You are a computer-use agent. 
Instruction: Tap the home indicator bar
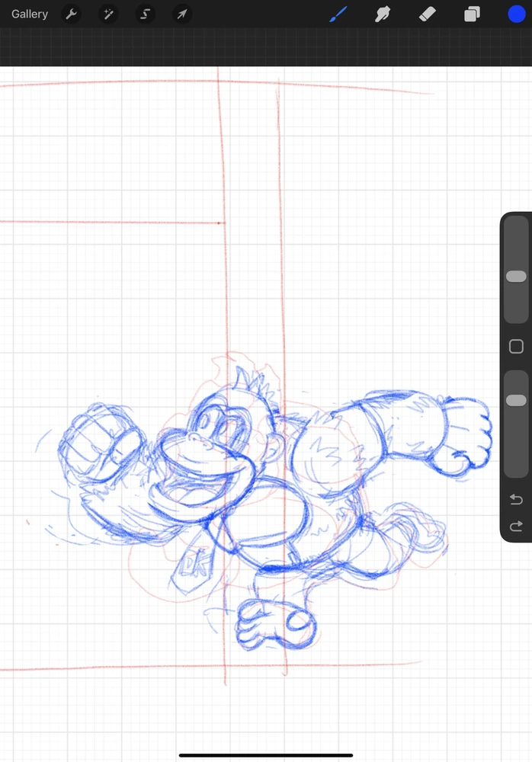[x=266, y=755]
